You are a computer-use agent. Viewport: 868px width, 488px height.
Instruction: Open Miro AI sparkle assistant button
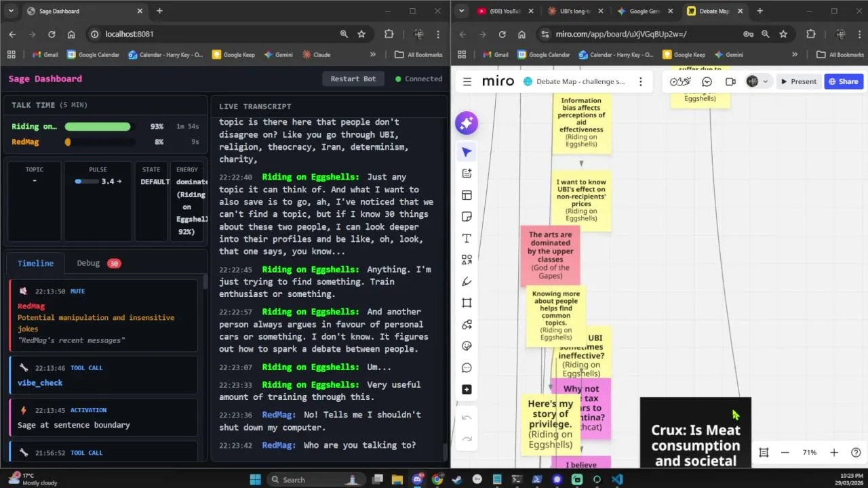point(467,123)
